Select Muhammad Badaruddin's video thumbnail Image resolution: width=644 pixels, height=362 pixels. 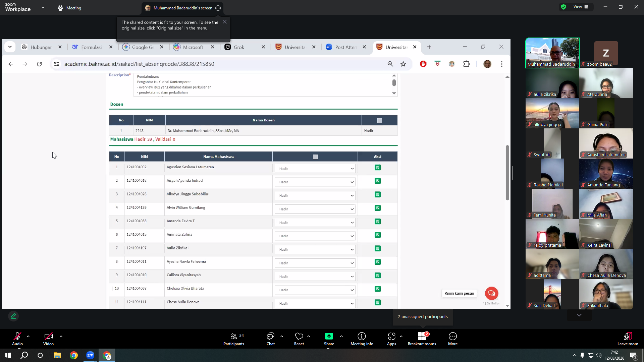pos(552,53)
